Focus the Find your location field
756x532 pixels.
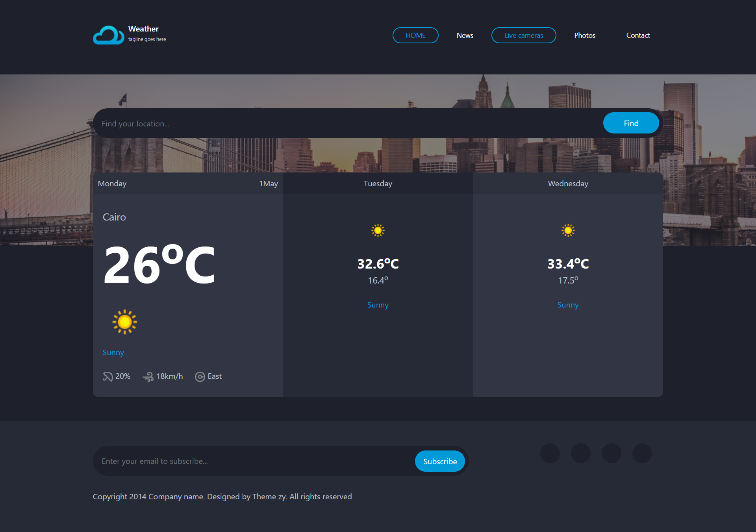pos(346,124)
